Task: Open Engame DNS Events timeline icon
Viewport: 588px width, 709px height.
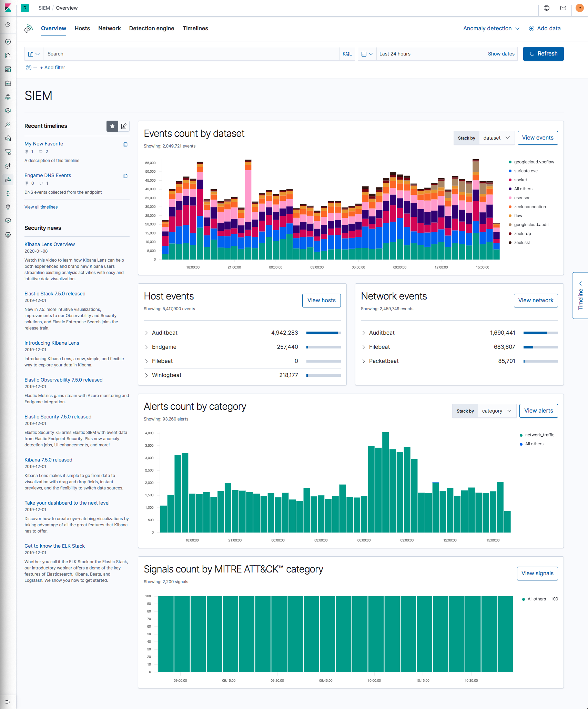Action: tap(125, 176)
